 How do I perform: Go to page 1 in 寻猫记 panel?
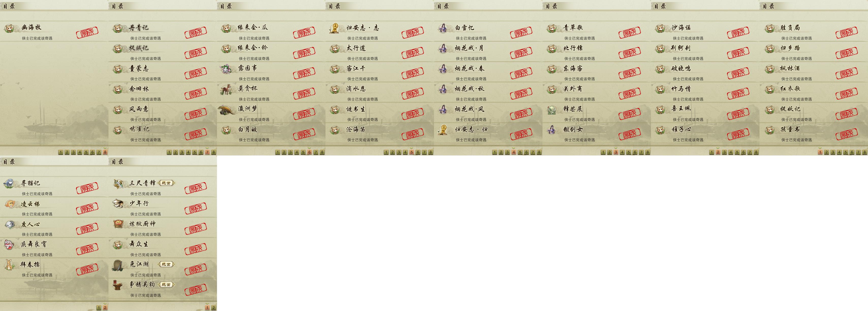99,308
